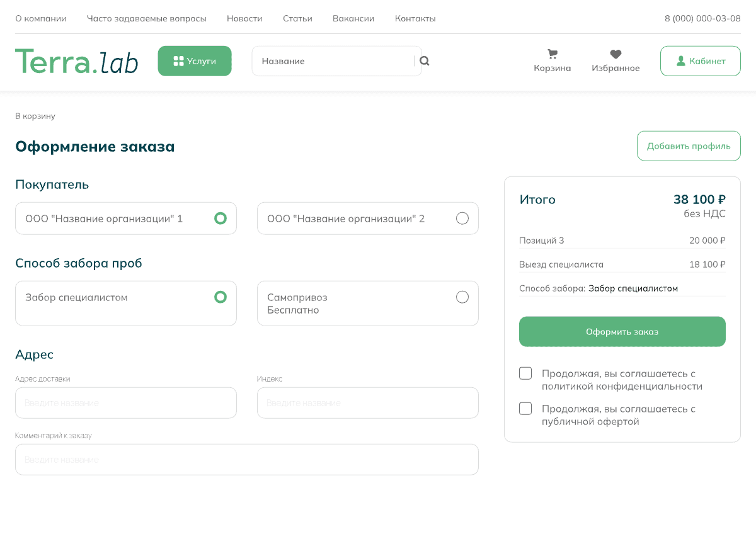This screenshot has height=556, width=756.
Task: Click the Terra.lab logo
Action: coord(76,61)
